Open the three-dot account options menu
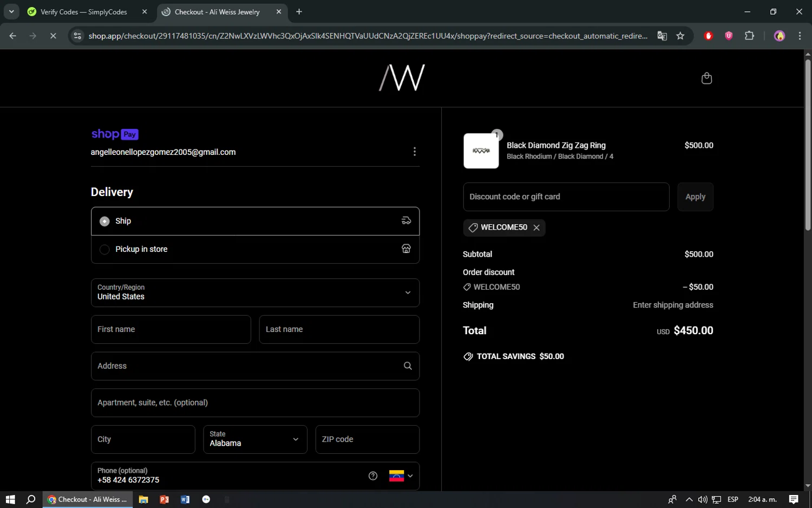 [x=415, y=152]
